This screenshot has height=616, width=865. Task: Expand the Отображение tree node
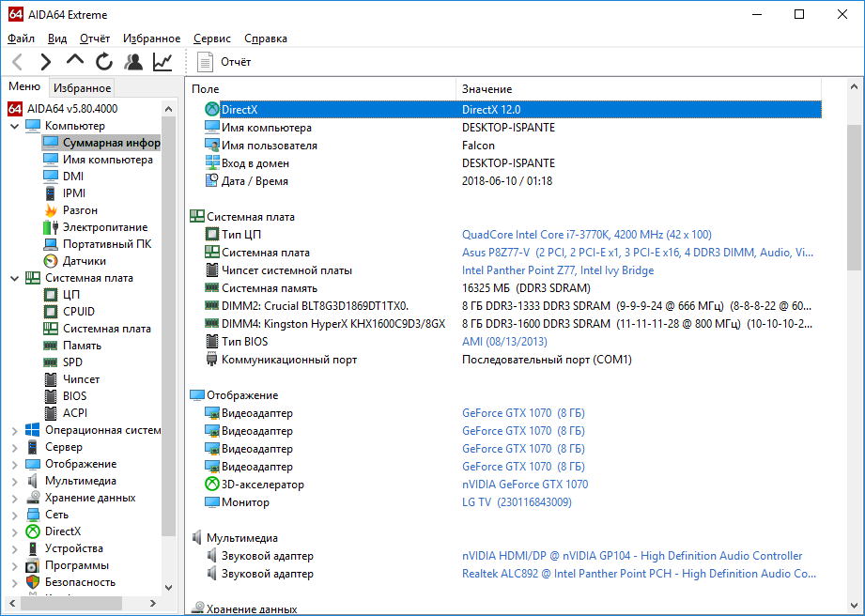[15, 464]
